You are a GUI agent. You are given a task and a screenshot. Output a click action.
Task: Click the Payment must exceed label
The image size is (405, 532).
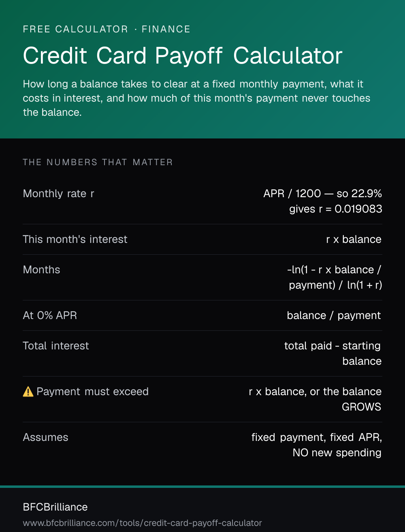point(92,392)
